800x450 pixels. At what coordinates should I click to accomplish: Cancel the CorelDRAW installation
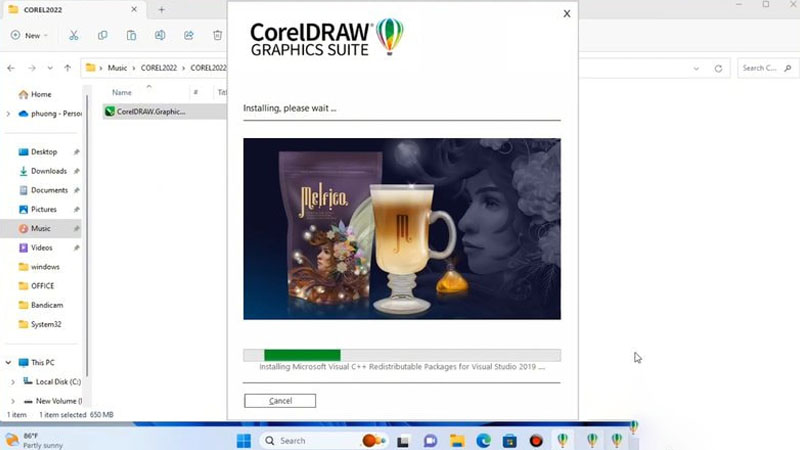(280, 400)
